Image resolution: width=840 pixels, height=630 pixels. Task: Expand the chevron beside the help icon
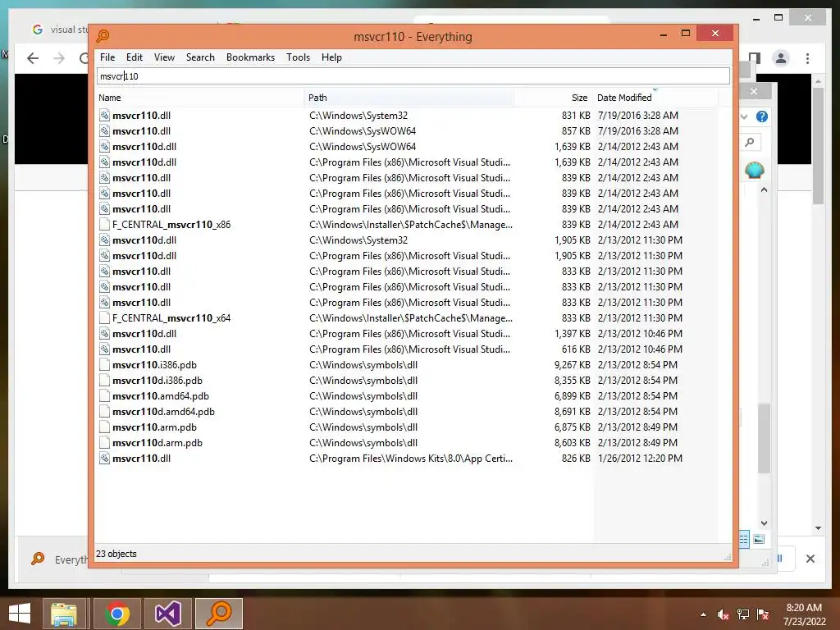[x=744, y=116]
